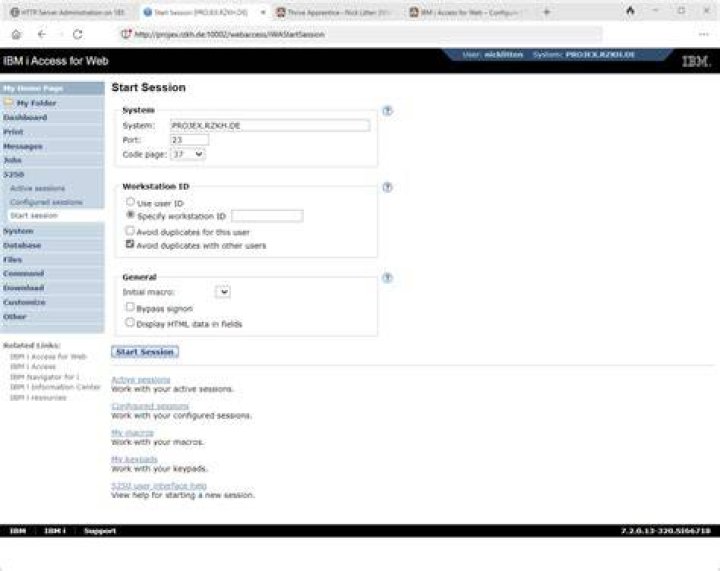This screenshot has width=720, height=571.
Task: Open Configured sessions under 5250 in the sidebar
Action: 46,202
